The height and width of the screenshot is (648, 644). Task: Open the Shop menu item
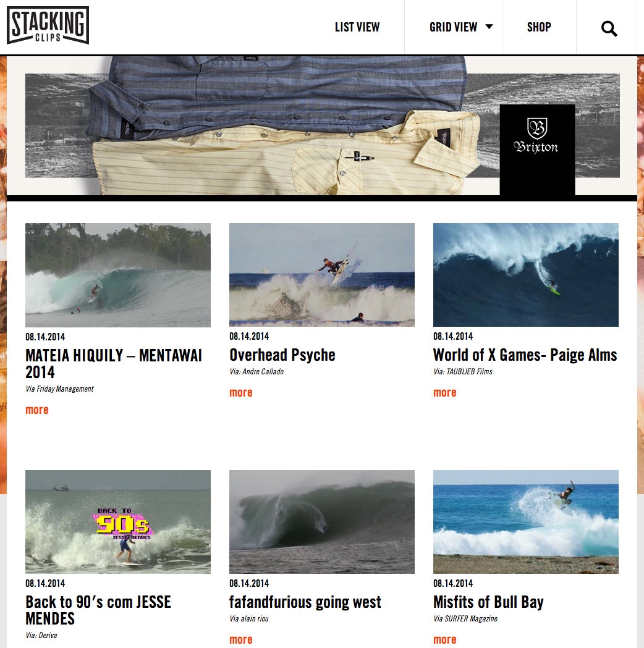coord(539,27)
